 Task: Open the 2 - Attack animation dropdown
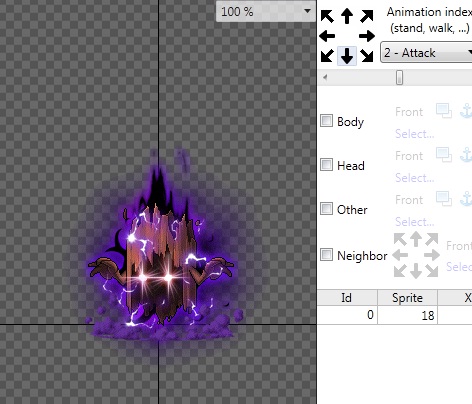click(426, 53)
